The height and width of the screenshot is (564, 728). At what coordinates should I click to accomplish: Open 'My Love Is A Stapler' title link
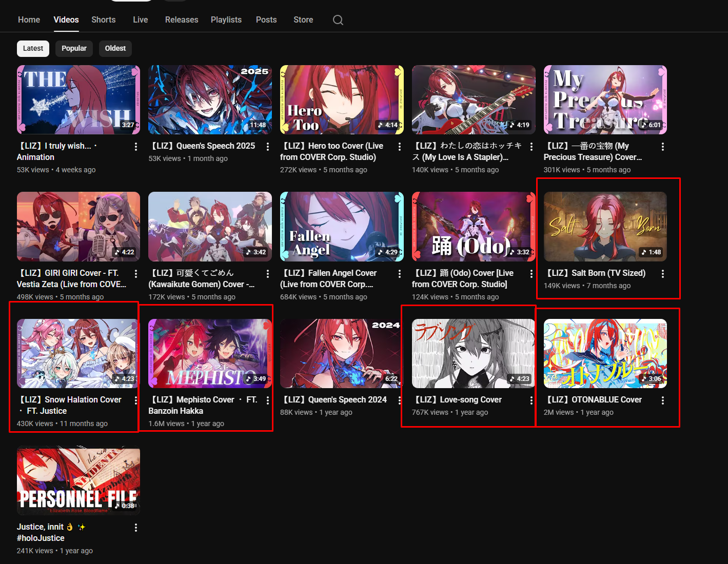click(x=467, y=151)
